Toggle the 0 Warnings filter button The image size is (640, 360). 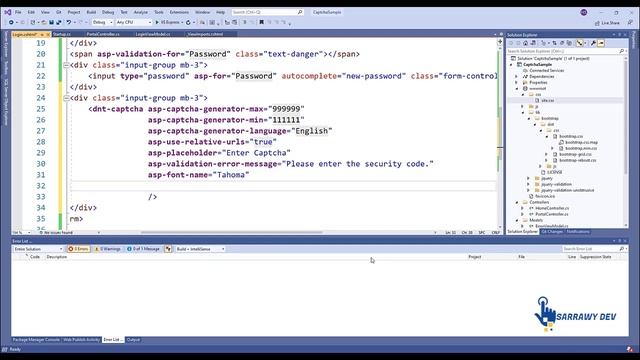coord(107,249)
